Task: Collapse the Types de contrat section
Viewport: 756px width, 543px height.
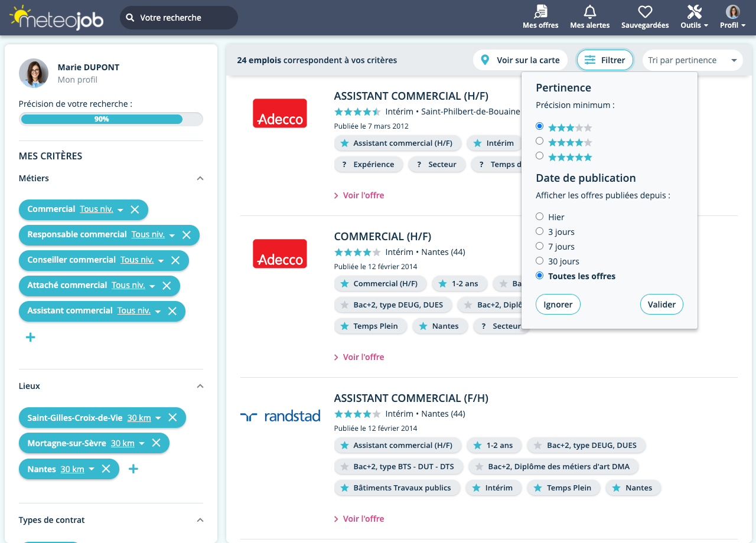Action: pos(200,520)
